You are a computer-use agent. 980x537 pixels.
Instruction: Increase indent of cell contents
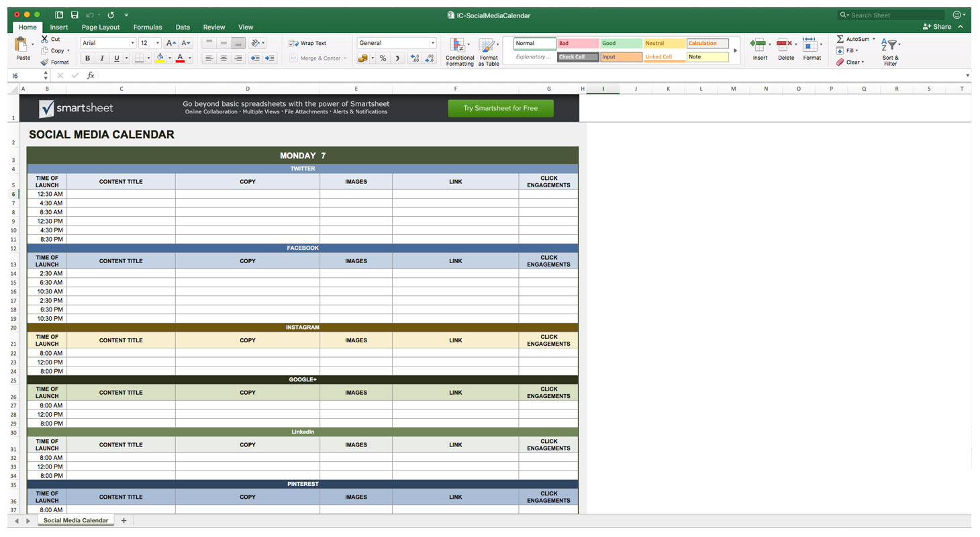pos(270,58)
